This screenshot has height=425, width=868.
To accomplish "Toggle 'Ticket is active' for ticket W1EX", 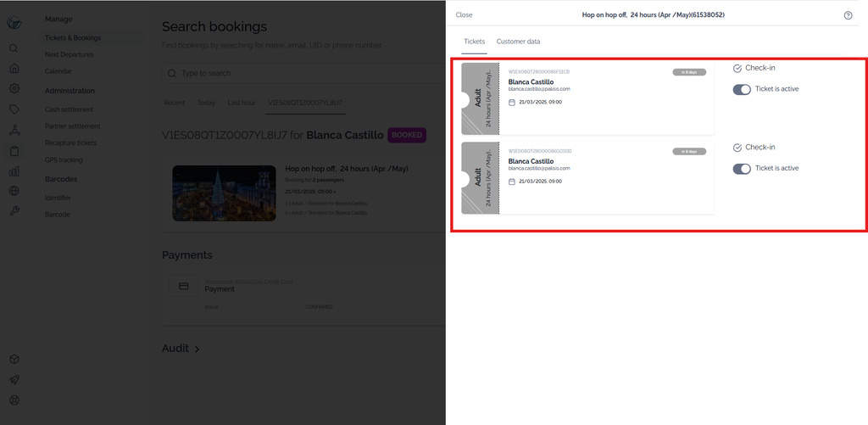I will pos(742,89).
